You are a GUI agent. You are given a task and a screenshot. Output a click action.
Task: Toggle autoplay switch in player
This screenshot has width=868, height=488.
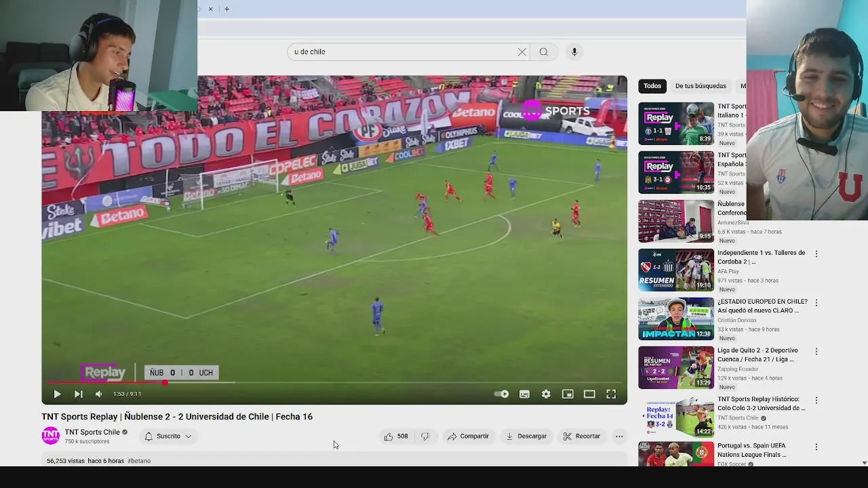tap(502, 394)
